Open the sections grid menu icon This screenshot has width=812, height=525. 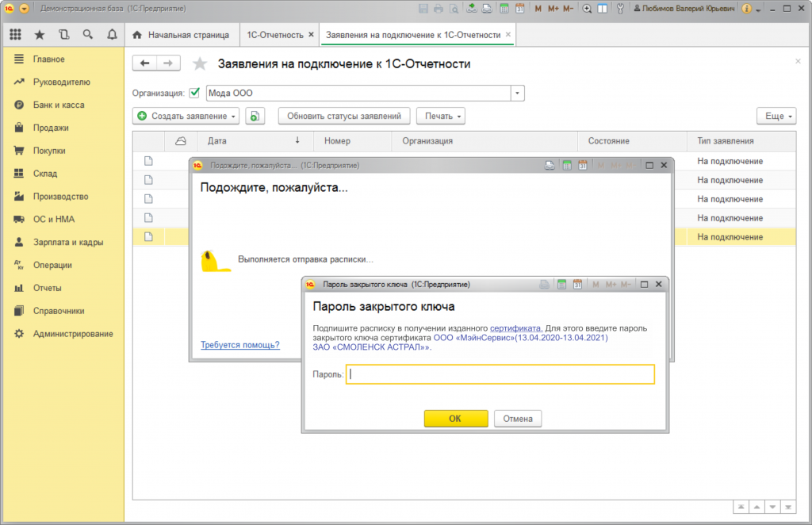[x=15, y=35]
